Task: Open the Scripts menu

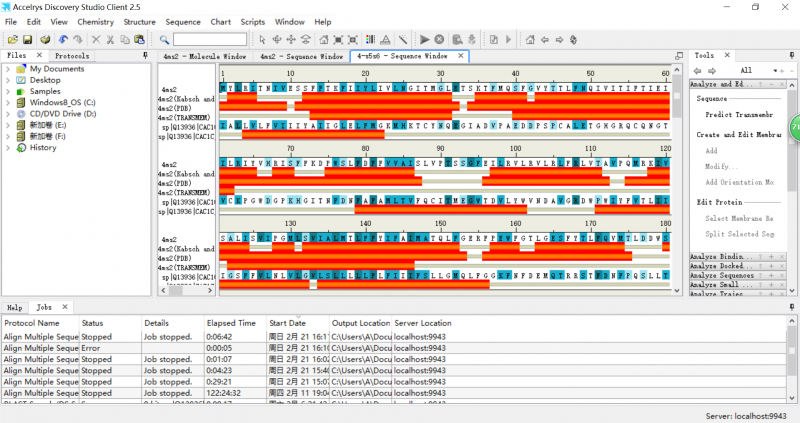Action: click(x=253, y=22)
